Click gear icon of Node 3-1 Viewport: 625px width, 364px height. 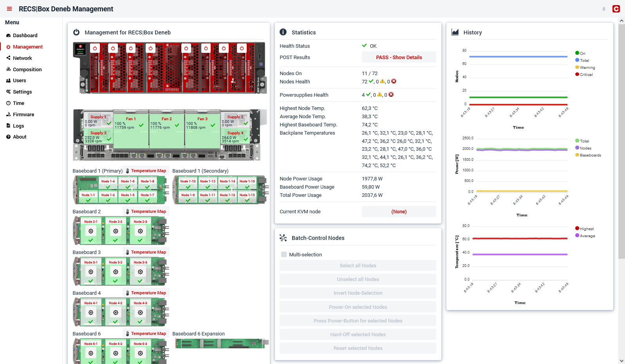91,272
